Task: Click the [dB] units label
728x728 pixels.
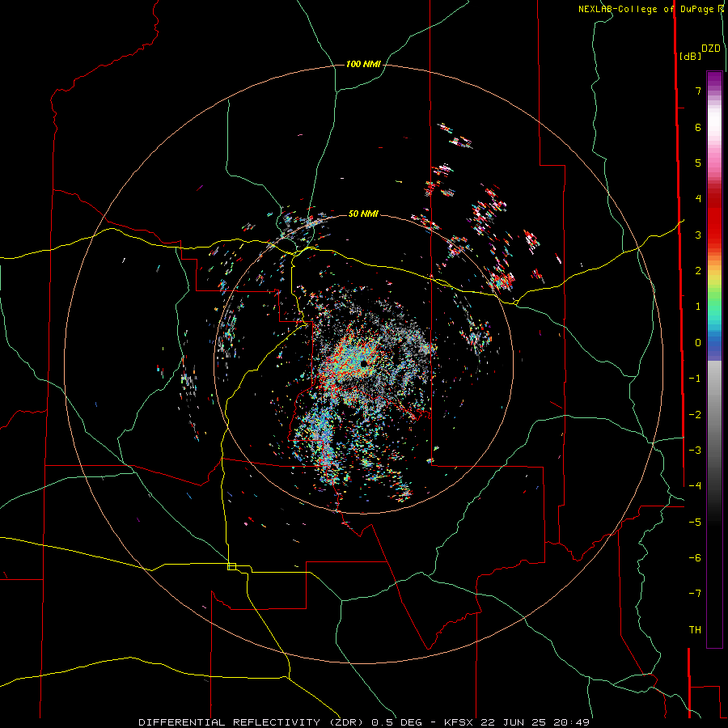Action: (690, 56)
